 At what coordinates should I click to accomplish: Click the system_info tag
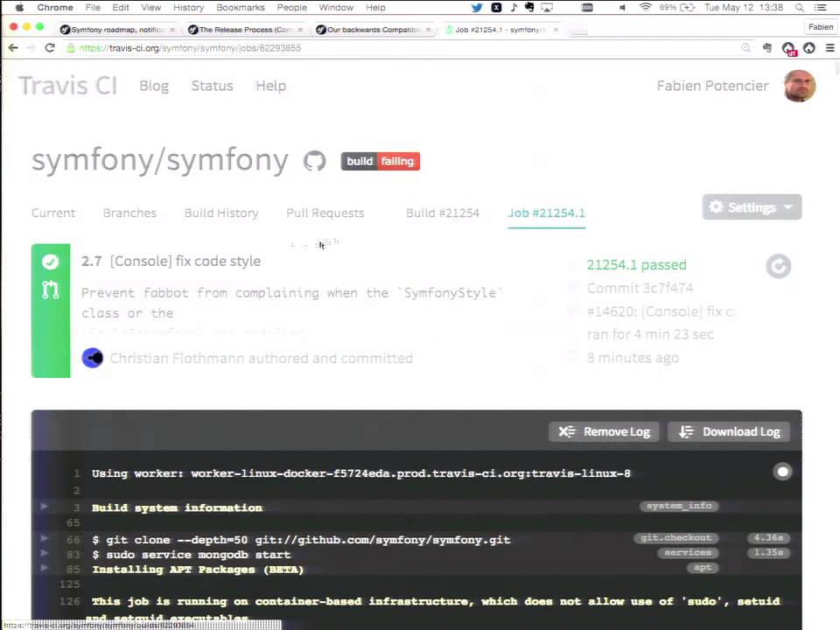pos(679,506)
